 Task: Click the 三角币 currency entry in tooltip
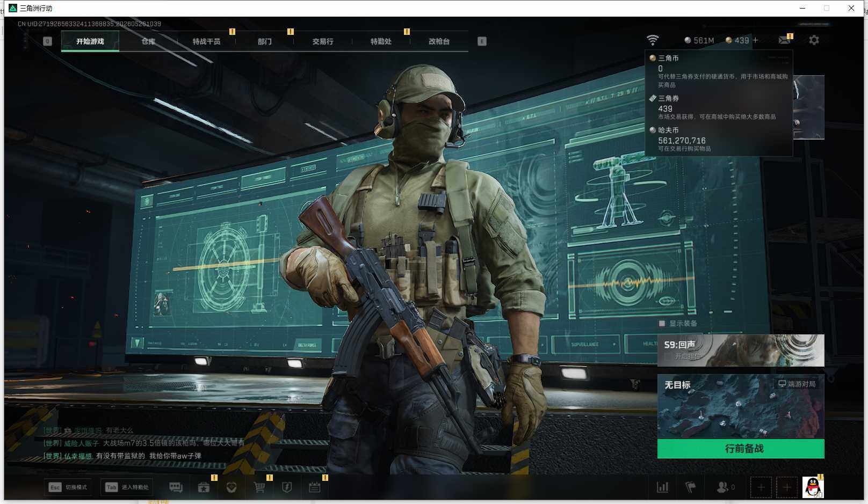(719, 71)
